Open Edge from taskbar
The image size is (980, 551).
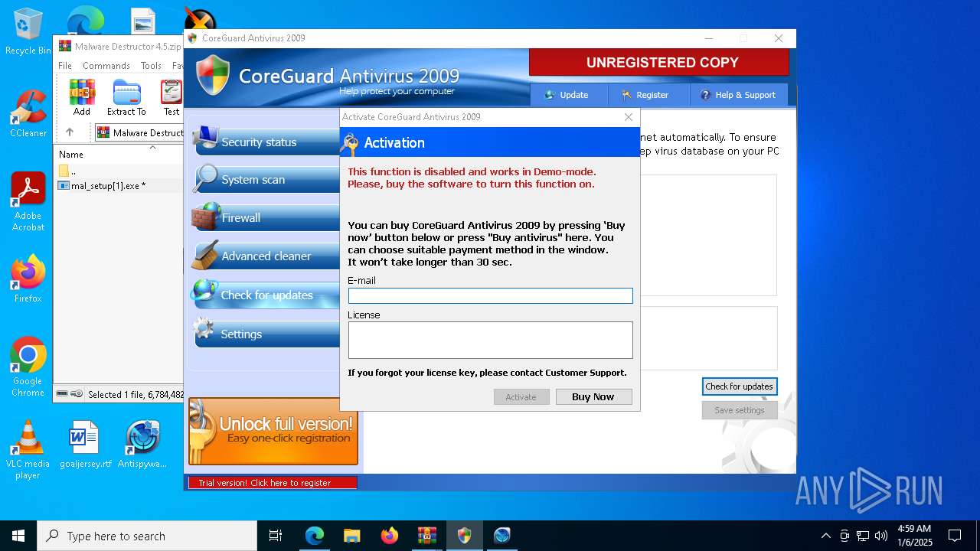point(315,536)
